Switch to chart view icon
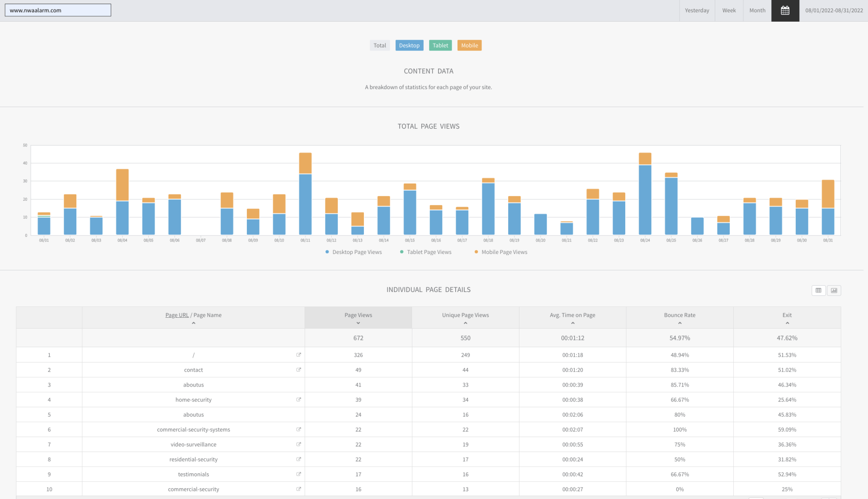Viewport: 868px width, 499px height. click(x=834, y=291)
